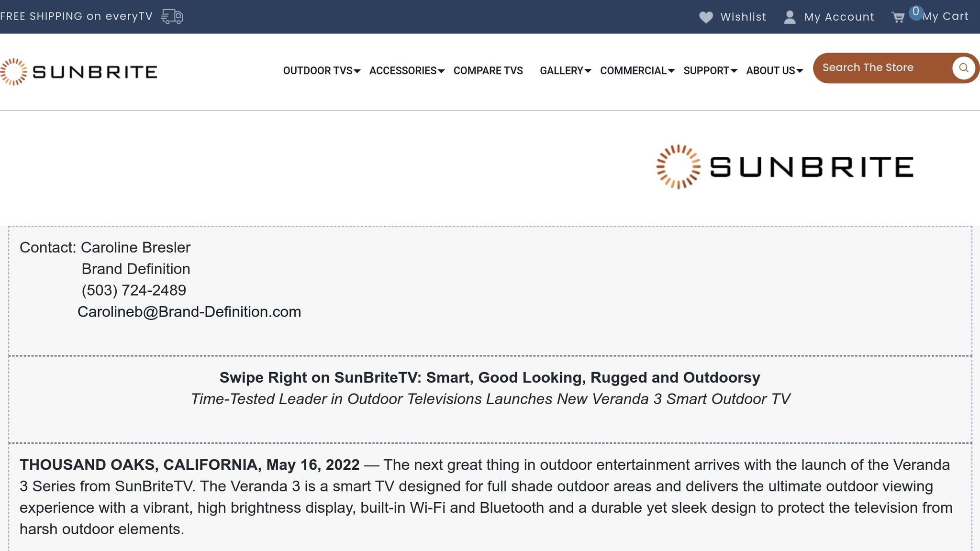The image size is (980, 551).
Task: Open the Compare TVs page
Action: pos(488,71)
